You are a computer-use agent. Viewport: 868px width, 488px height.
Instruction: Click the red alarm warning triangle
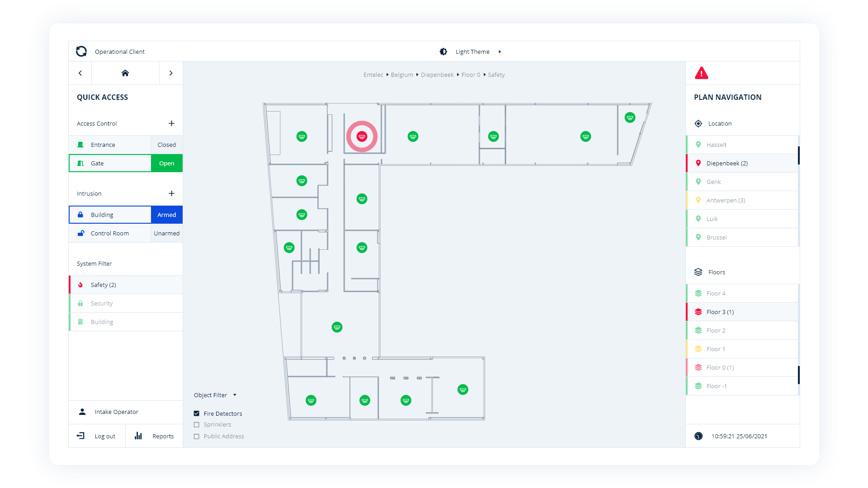(x=701, y=73)
